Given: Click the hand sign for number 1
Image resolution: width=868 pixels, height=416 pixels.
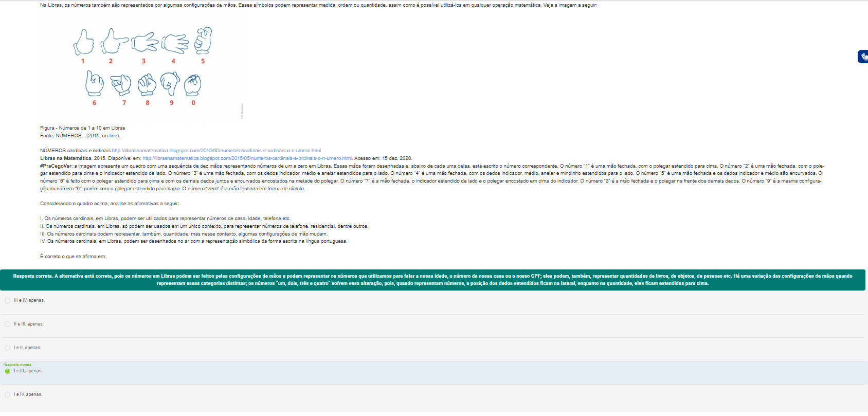Looking at the screenshot, I should coord(83,42).
